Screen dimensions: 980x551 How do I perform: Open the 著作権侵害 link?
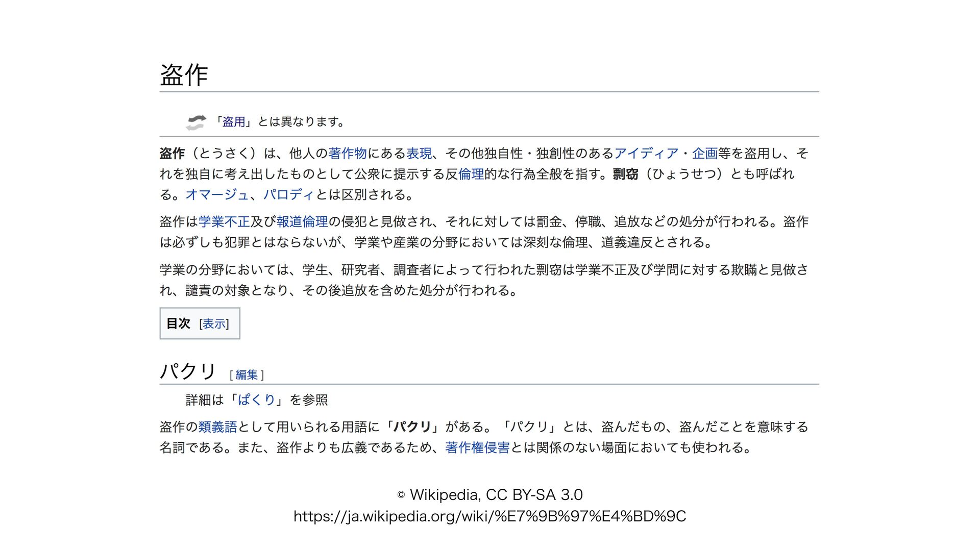click(477, 448)
